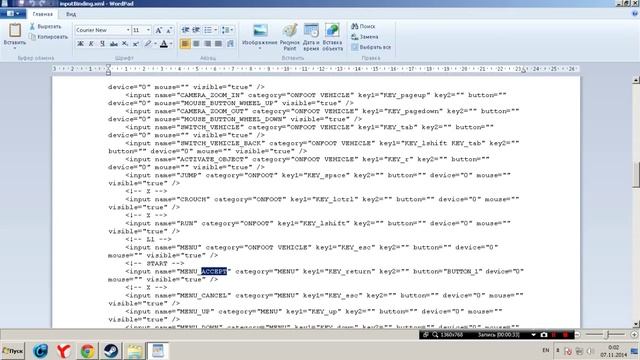
Task: Open the recorder overlay dropdown arrow
Action: [533, 335]
